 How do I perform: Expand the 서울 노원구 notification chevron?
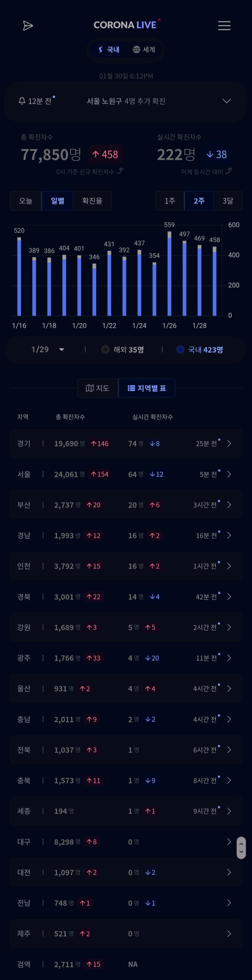point(227,101)
